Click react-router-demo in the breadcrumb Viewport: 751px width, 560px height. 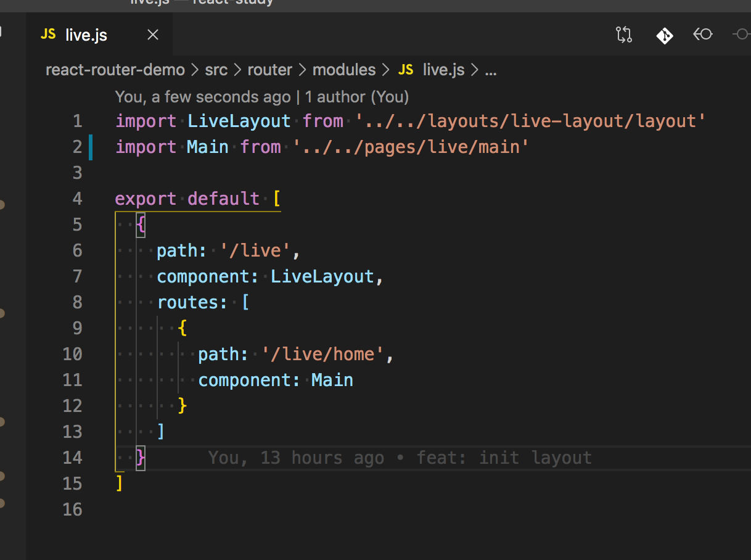(115, 70)
